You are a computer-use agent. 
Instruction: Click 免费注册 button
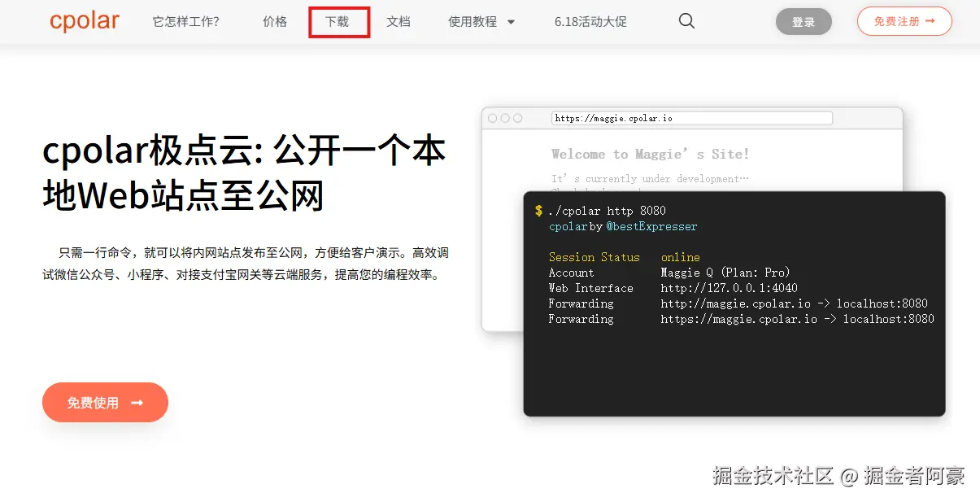[904, 21]
